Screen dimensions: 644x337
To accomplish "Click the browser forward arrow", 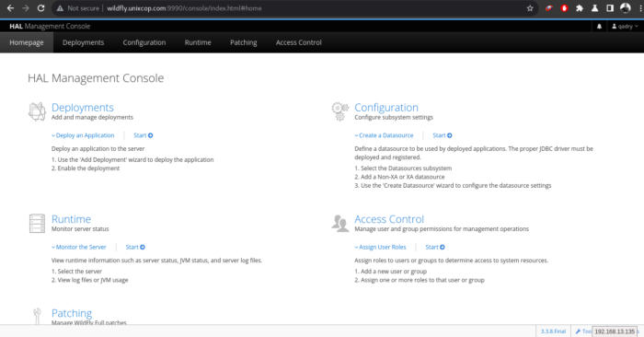I will click(x=26, y=8).
